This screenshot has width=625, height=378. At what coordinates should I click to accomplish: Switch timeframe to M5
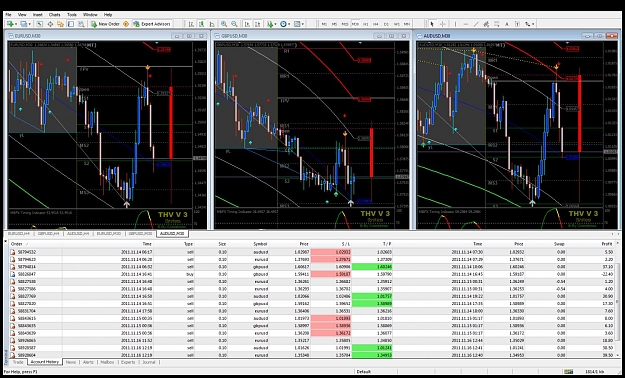pyautogui.click(x=334, y=24)
